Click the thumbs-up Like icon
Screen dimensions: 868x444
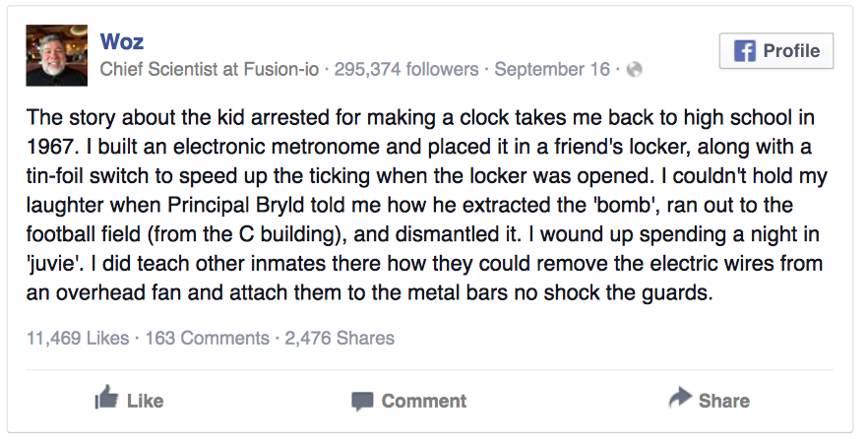[x=105, y=399]
